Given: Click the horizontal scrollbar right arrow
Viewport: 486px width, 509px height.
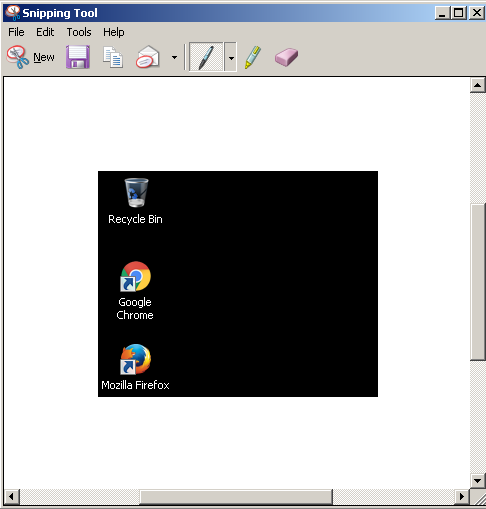Looking at the screenshot, I should (462, 496).
